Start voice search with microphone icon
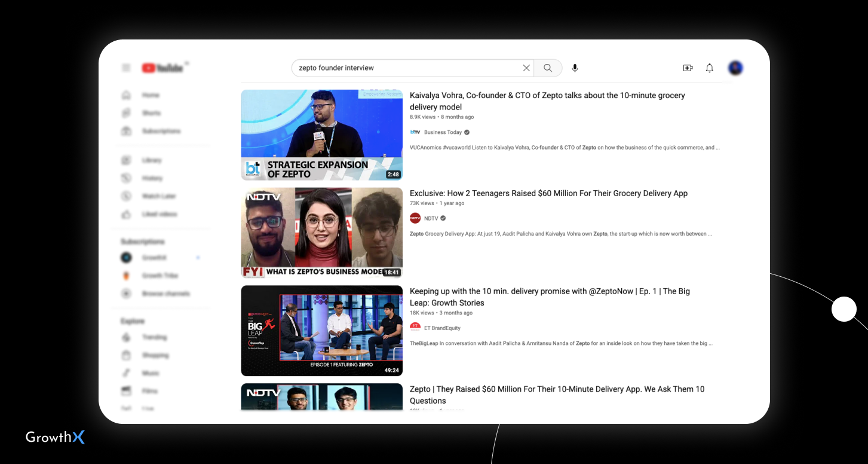The height and width of the screenshot is (464, 868). 575,68
